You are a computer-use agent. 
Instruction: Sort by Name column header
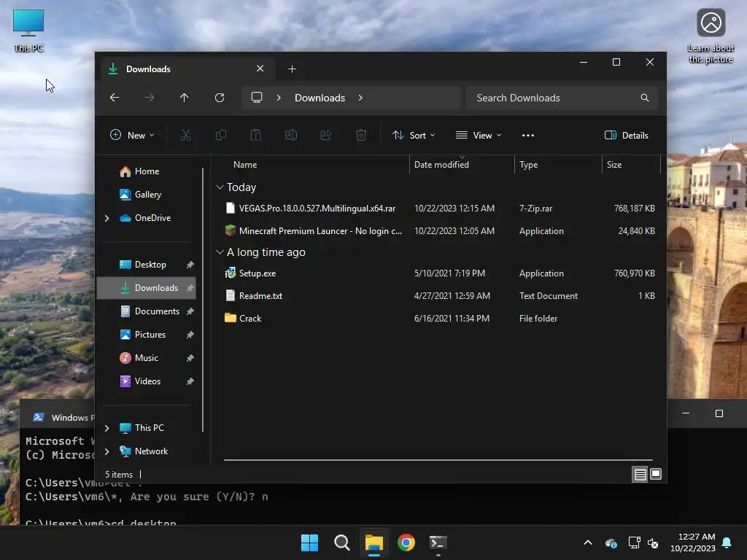(314, 165)
